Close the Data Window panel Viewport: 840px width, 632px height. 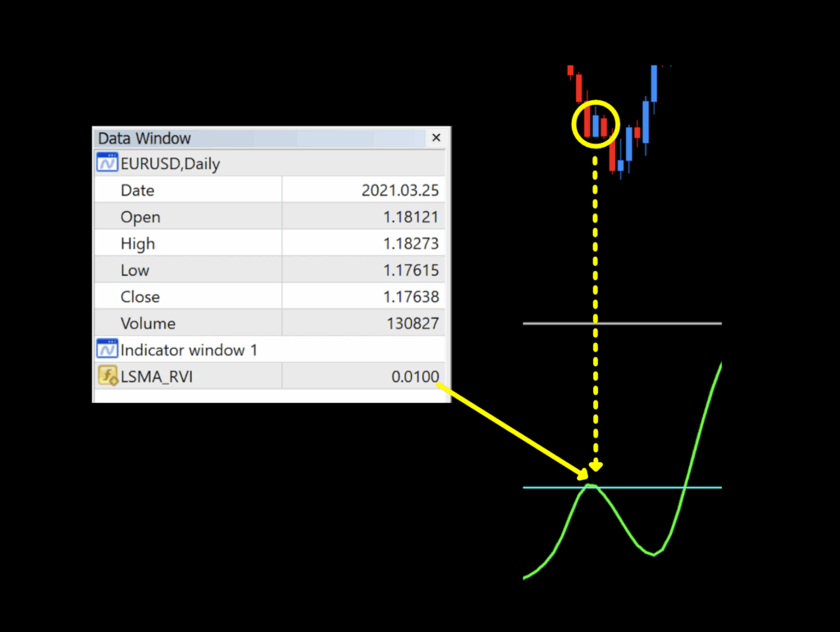click(x=436, y=138)
